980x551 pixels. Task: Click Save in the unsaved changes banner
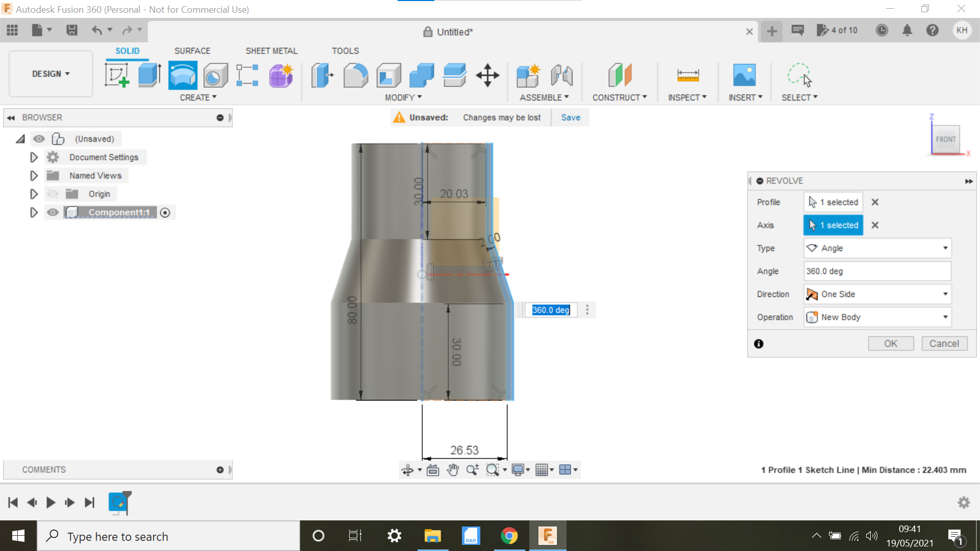570,117
